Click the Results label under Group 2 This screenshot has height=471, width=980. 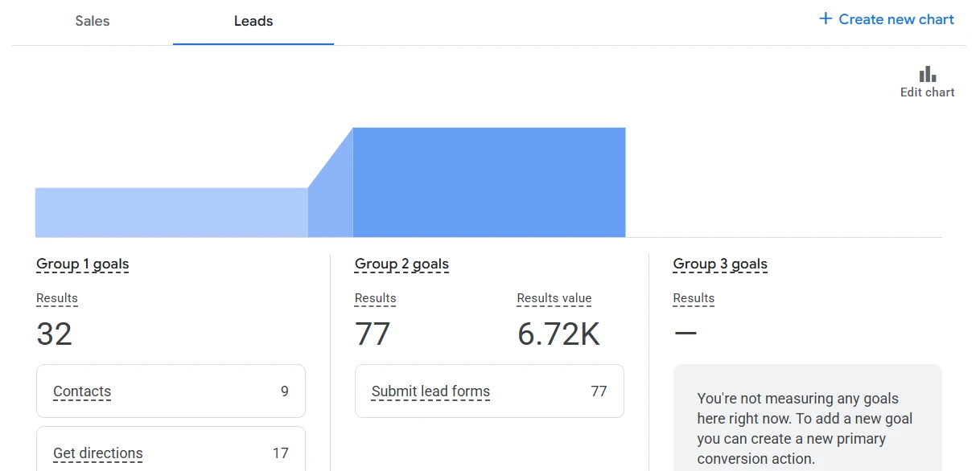pos(376,298)
